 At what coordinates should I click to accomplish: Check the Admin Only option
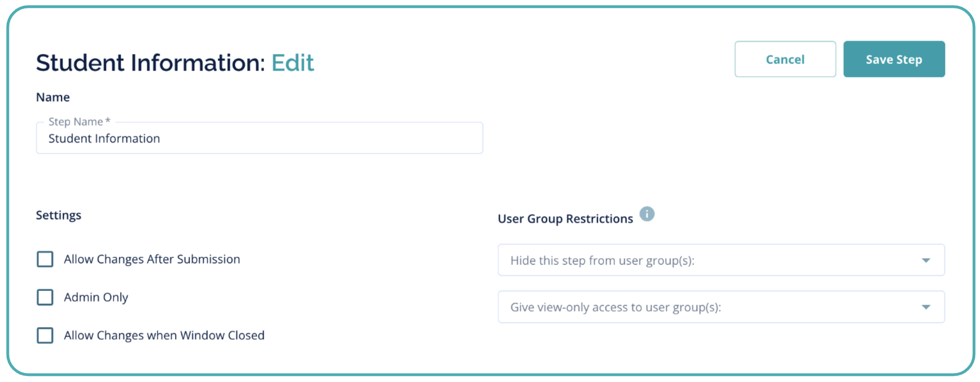tap(45, 297)
